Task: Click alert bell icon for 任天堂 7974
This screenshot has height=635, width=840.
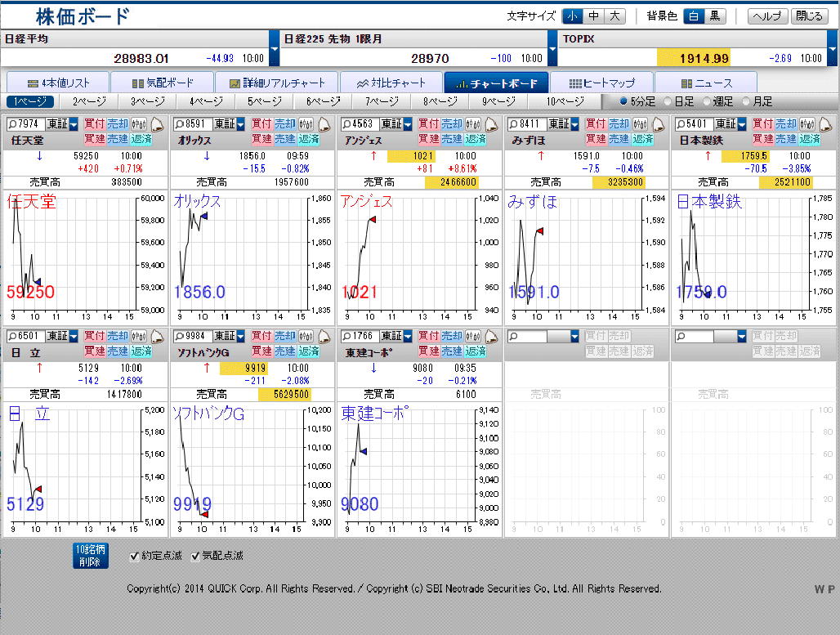Action: (x=158, y=124)
